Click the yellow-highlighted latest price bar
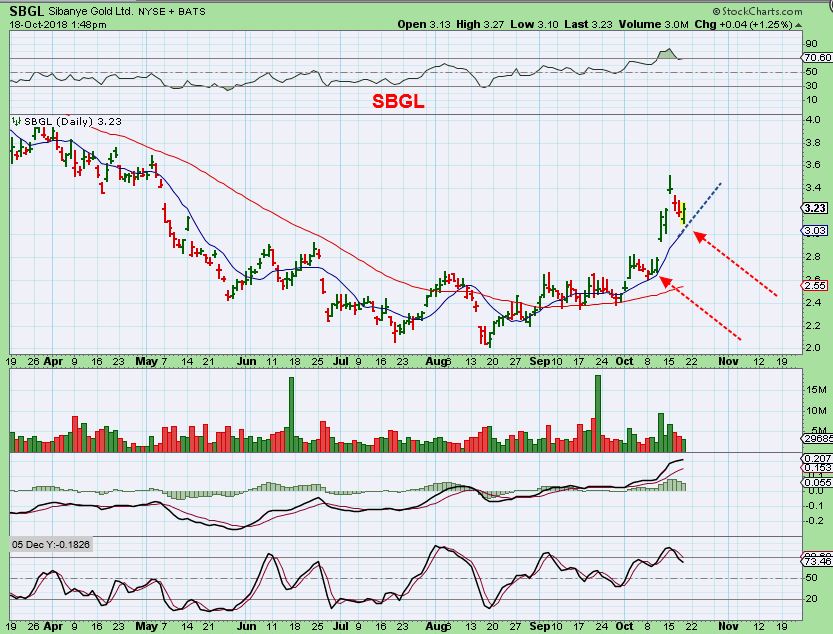Image resolution: width=833 pixels, height=634 pixels. coord(684,214)
